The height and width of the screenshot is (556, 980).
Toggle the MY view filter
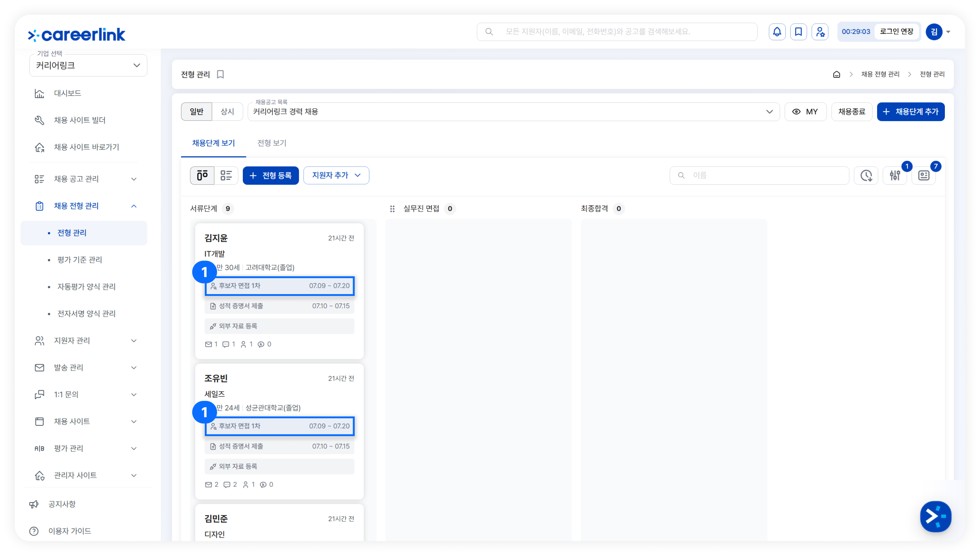point(805,111)
